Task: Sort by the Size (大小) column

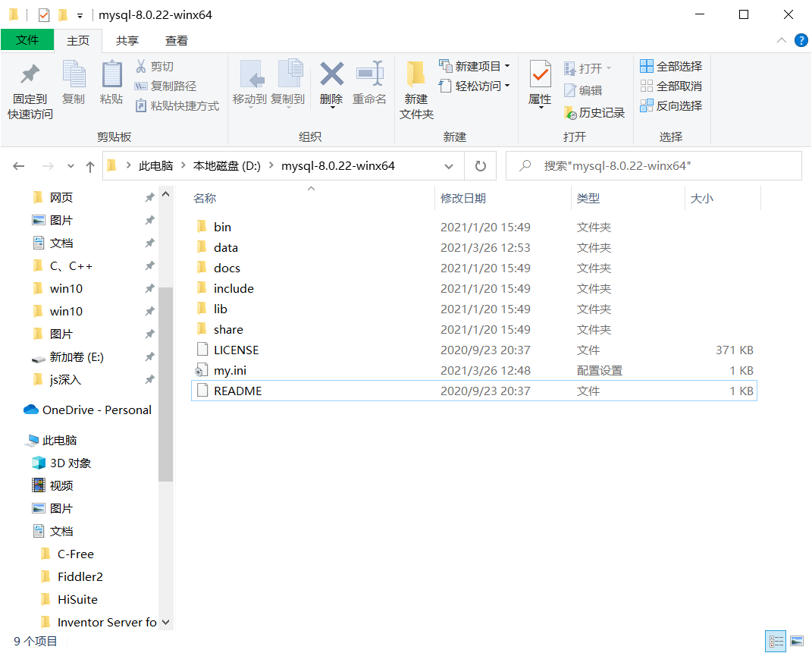Action: coord(723,199)
